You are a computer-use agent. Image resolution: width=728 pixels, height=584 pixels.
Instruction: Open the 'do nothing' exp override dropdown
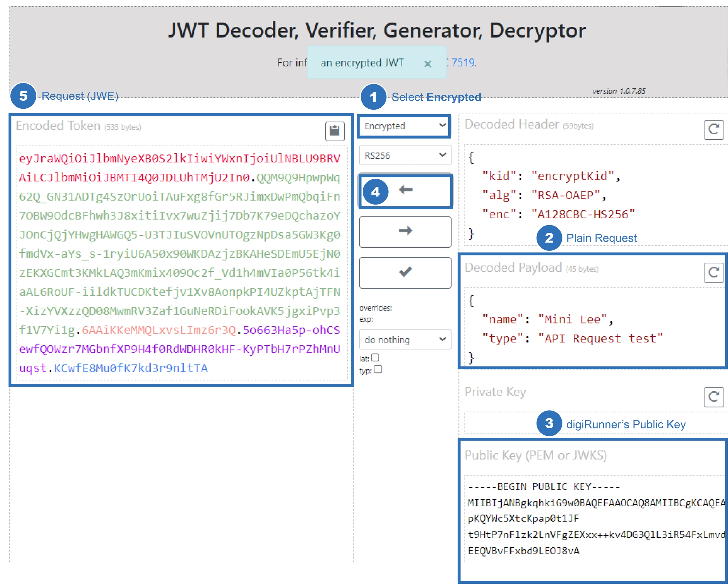(404, 339)
